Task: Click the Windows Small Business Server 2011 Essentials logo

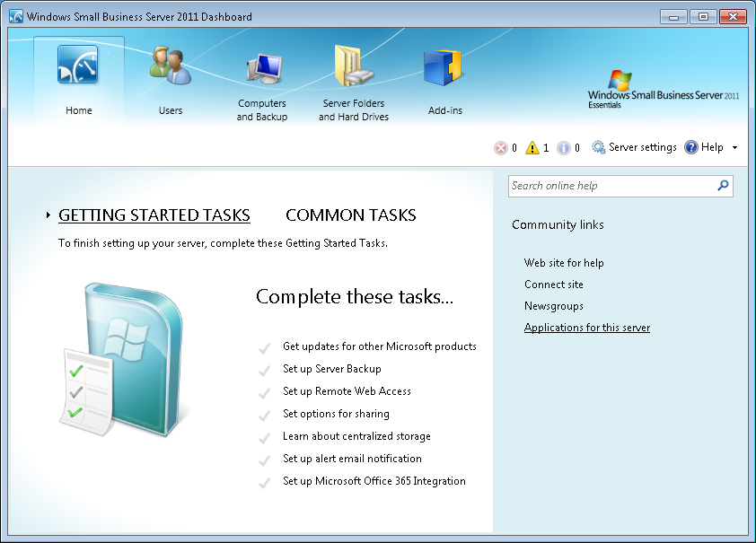Action: (664, 90)
